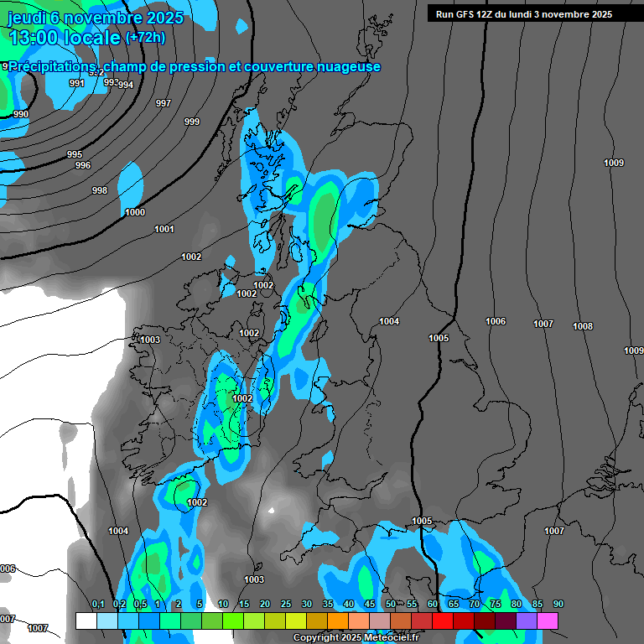The width and height of the screenshot is (644, 644).
Task: Click the '995' isobar label
Action: 75,154
